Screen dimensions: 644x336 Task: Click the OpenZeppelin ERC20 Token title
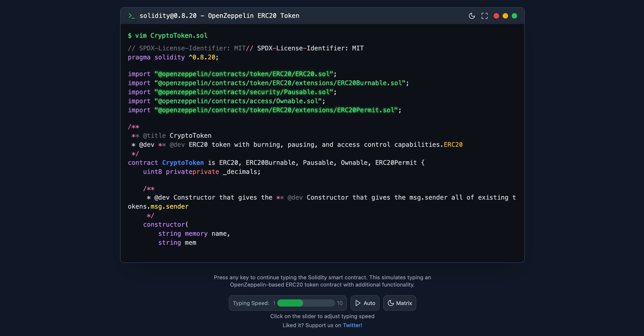click(254, 15)
